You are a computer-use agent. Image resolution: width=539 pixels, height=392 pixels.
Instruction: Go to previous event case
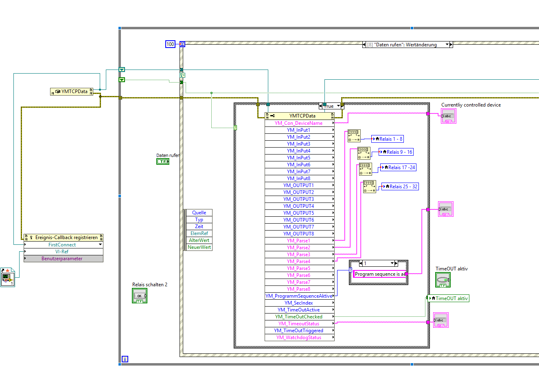(x=364, y=45)
